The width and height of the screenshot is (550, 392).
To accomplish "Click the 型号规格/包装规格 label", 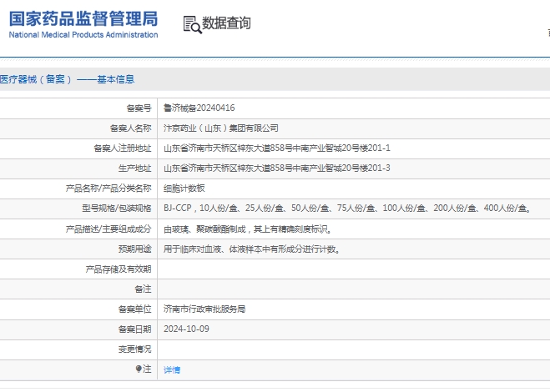I will click(x=117, y=209).
